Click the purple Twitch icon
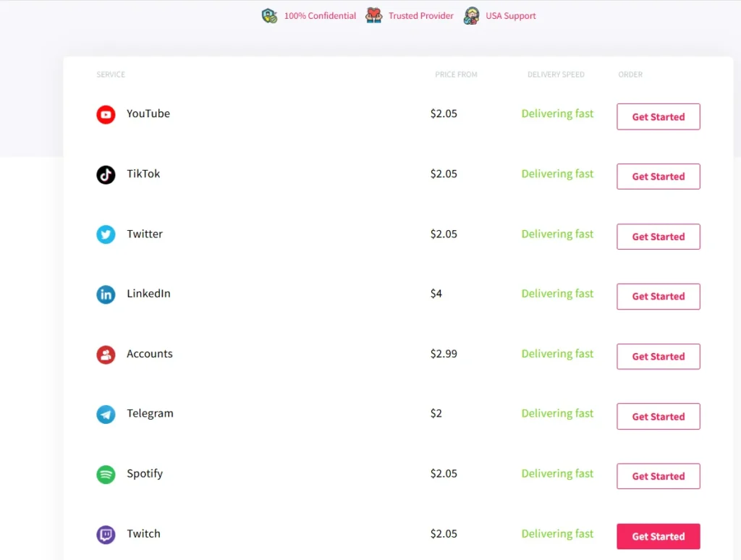741x560 pixels. 106,535
